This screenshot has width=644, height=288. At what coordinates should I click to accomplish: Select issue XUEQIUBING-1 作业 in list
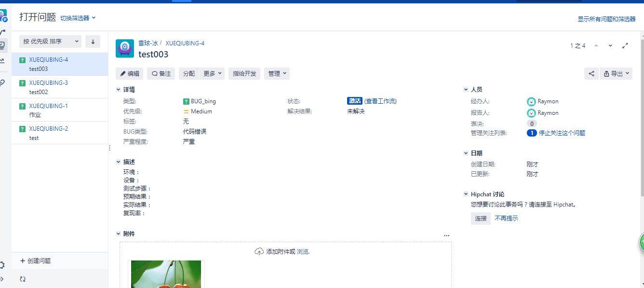(x=60, y=110)
